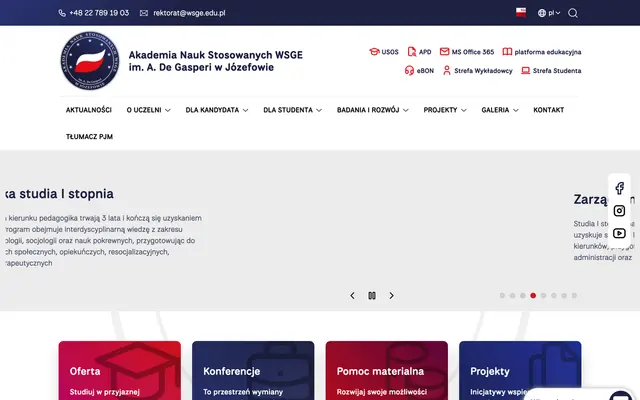Select the seventh slide dot

[564, 296]
